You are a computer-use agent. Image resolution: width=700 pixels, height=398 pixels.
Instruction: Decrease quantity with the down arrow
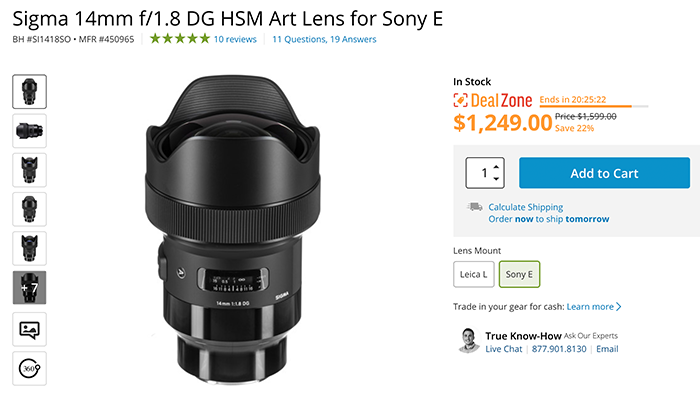tap(496, 178)
